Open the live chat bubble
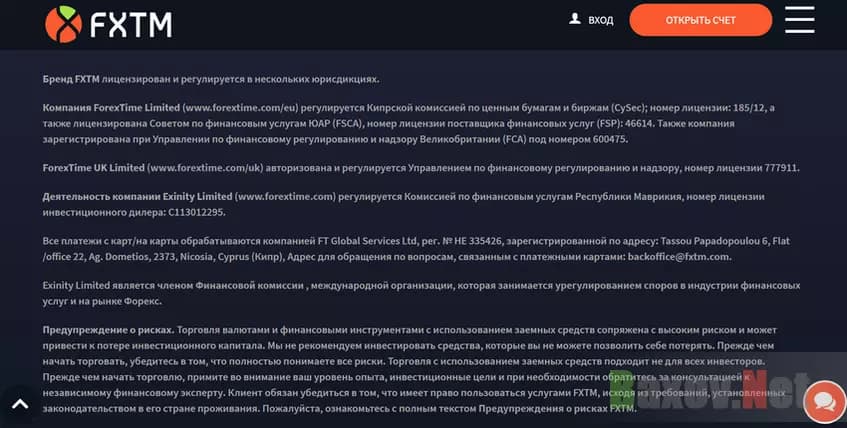 click(825, 400)
